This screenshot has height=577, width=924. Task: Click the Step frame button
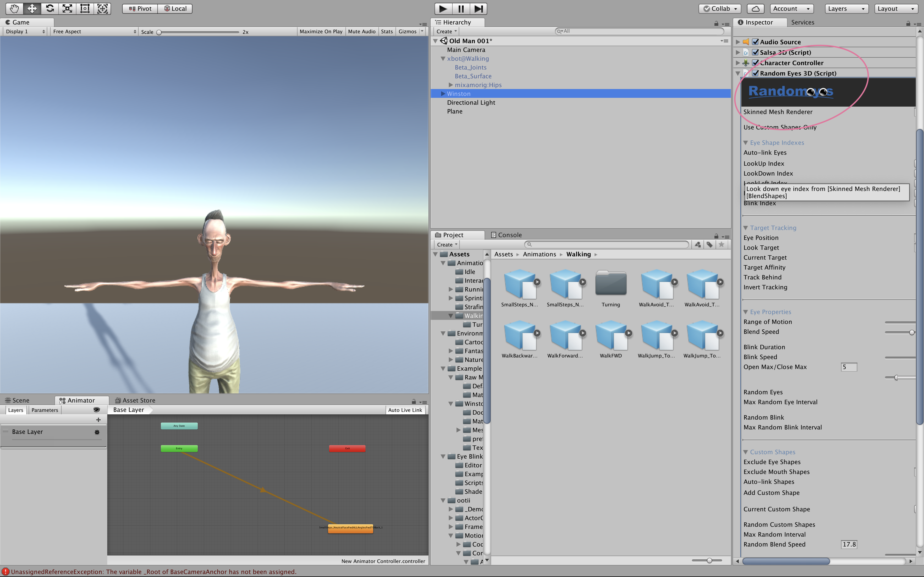479,9
